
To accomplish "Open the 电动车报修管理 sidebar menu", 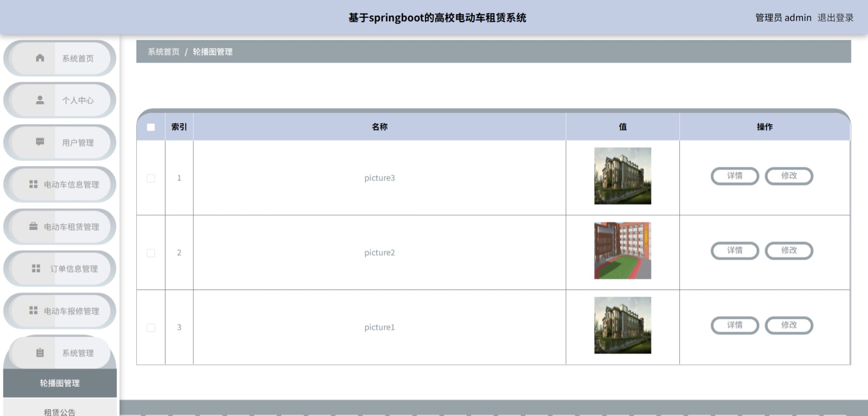I will 60,311.
